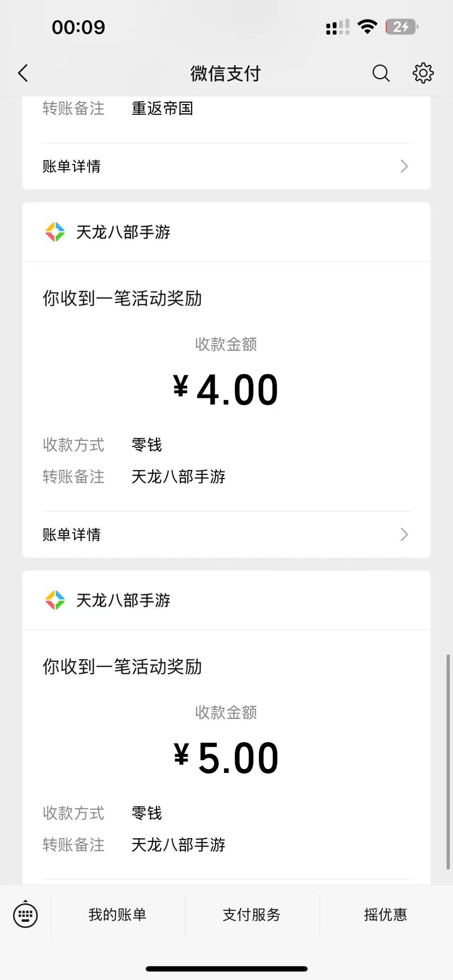This screenshot has height=980, width=453.
Task: Open 账单详情 label for ¥4.00 reward
Action: [x=71, y=534]
